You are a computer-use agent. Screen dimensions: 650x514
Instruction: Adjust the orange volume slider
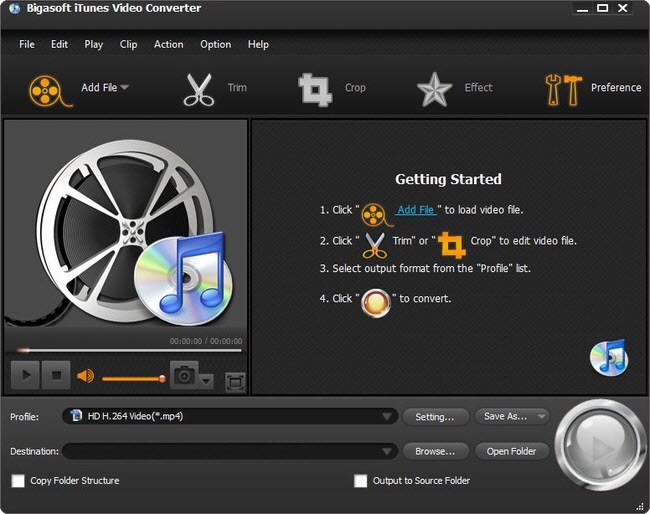pyautogui.click(x=133, y=378)
